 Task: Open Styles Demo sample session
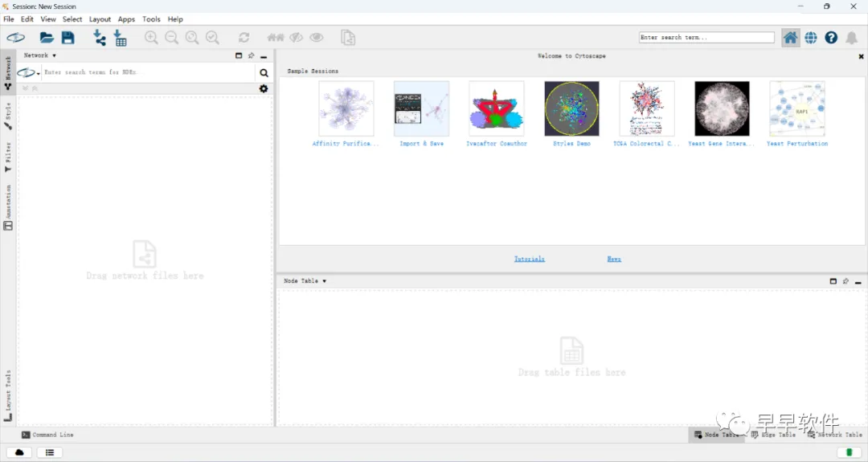point(572,108)
